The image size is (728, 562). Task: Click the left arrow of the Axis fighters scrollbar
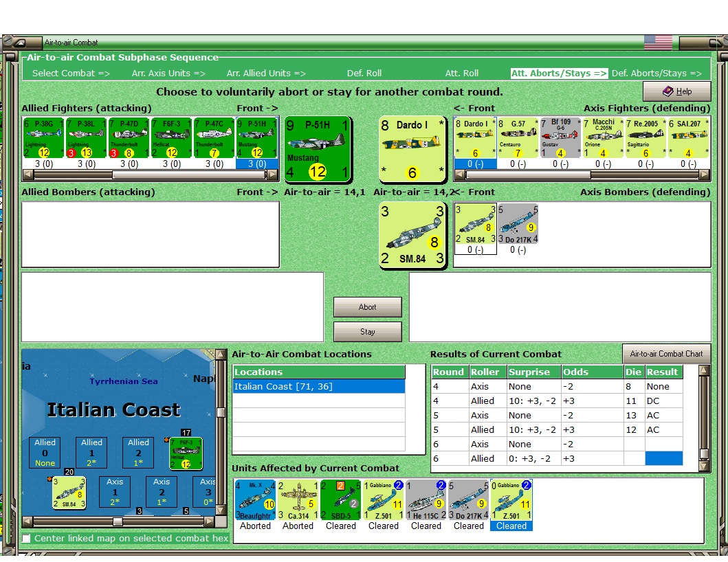tap(460, 175)
